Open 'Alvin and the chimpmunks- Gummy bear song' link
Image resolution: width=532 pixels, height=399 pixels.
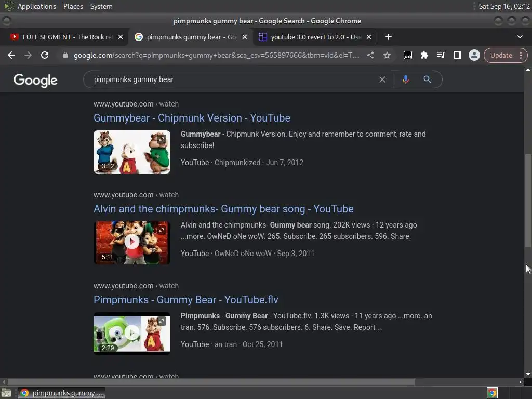223,209
